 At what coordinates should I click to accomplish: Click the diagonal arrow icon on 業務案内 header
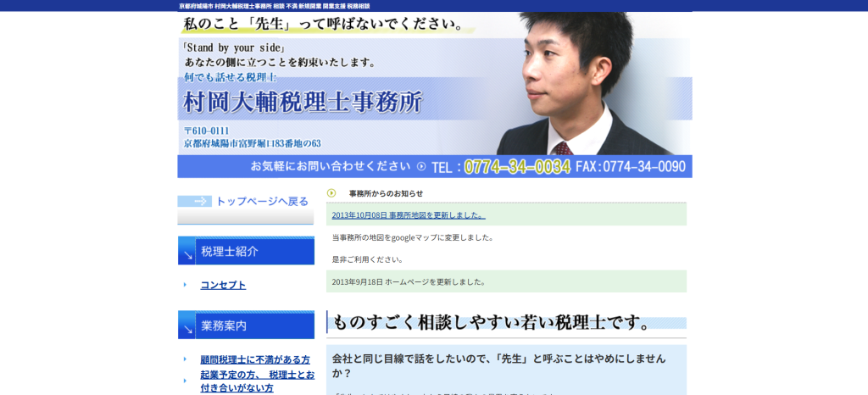[187, 328]
